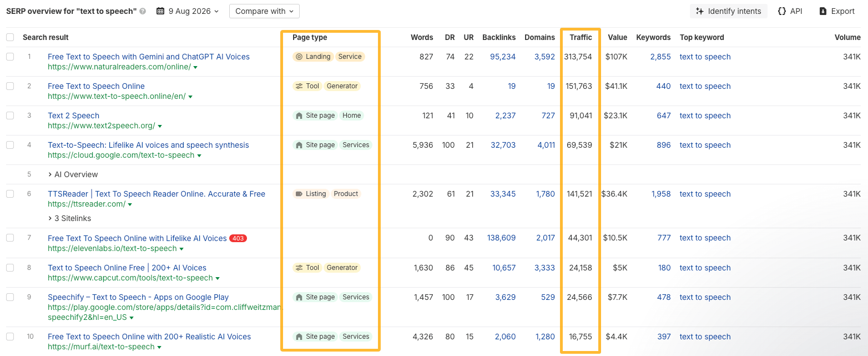Open the Text 2 Speech result title
868x356 pixels.
tap(73, 116)
